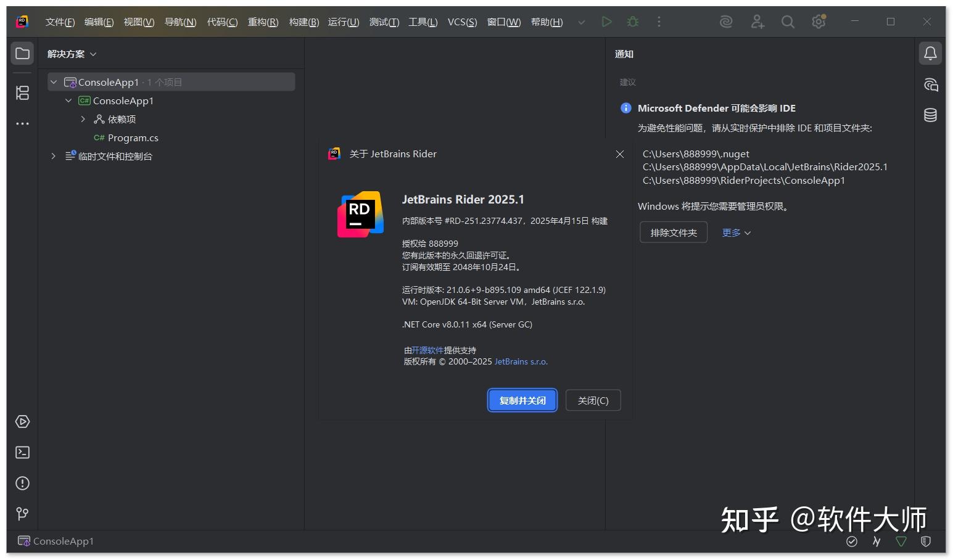The image size is (953, 560).
Task: Click the Debug bug icon
Action: tap(632, 22)
